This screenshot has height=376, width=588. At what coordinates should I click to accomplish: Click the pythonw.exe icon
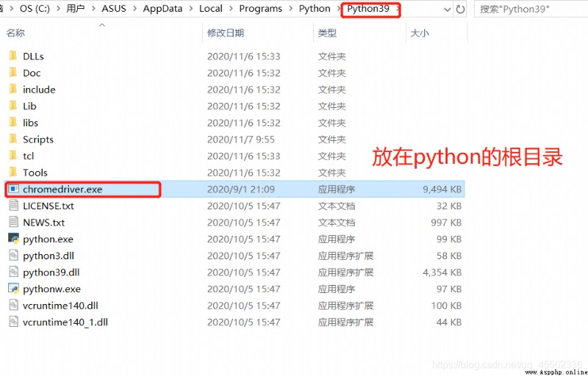(x=13, y=289)
